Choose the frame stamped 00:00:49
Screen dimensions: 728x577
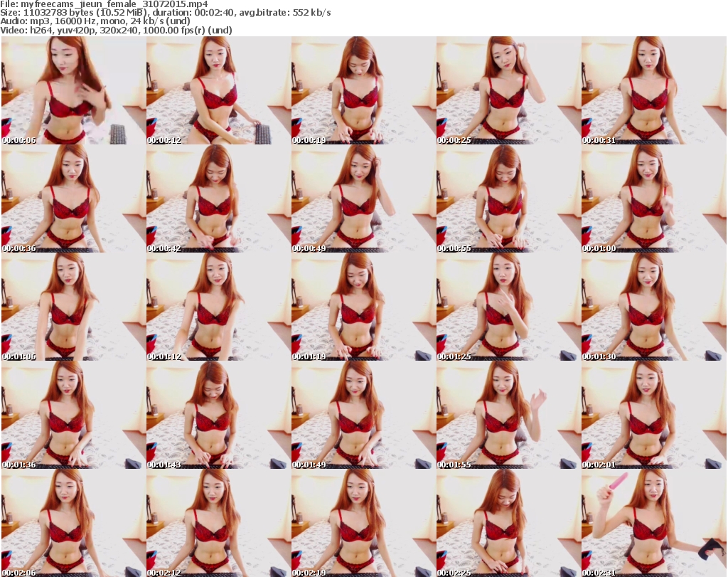[x=363, y=198]
